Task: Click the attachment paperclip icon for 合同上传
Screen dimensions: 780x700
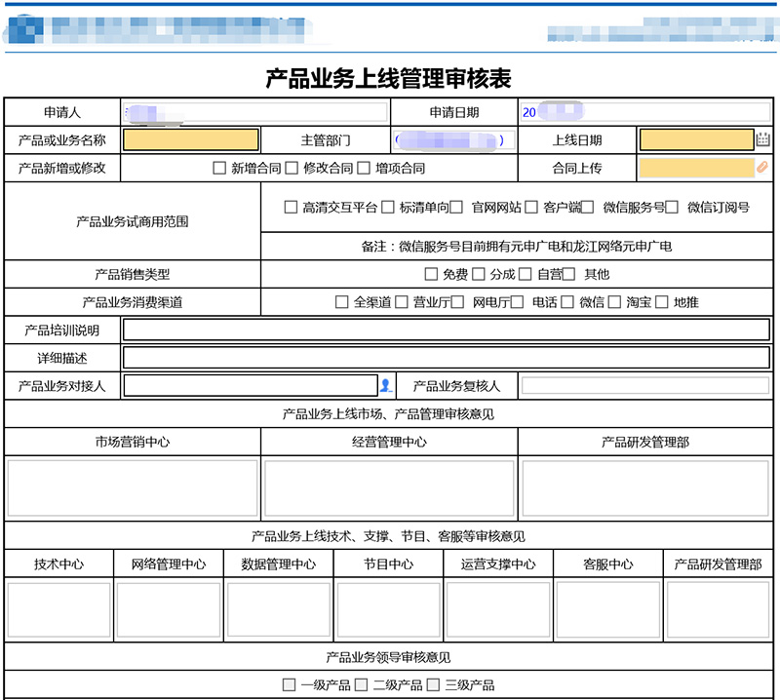Action: (x=763, y=169)
